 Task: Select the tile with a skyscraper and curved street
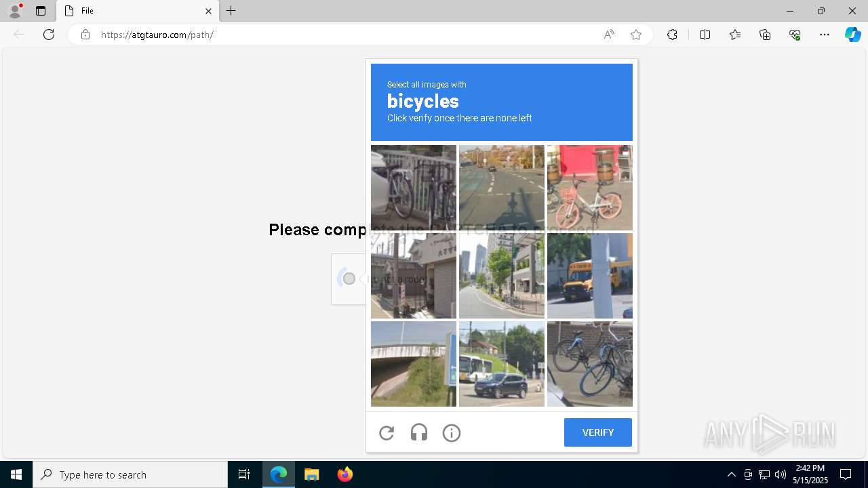click(x=502, y=276)
